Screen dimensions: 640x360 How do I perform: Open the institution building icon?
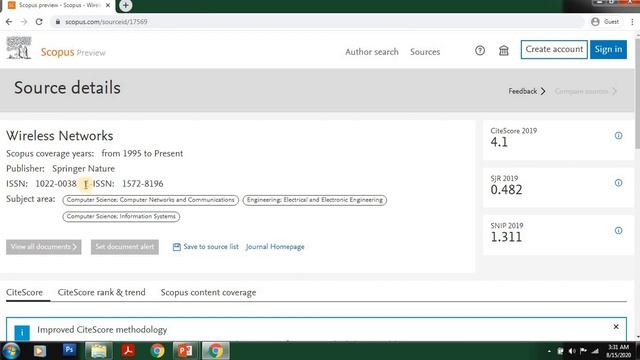coord(504,51)
